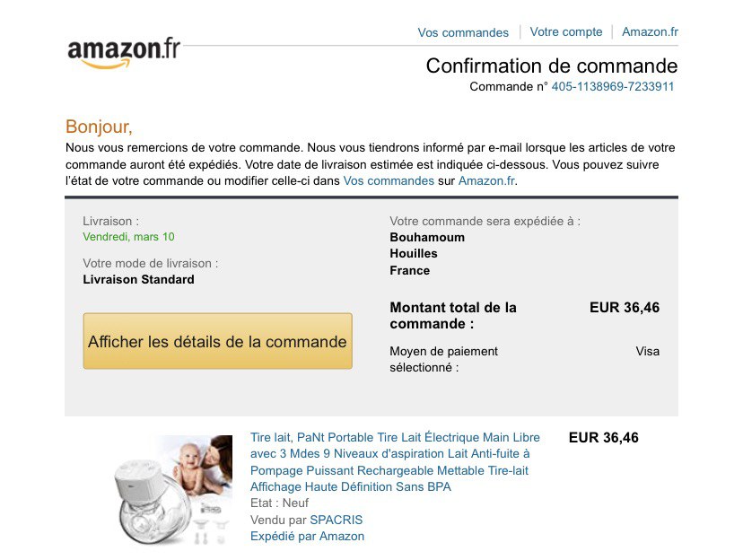Follow the Amazon.fr link ending the paragraph
The width and height of the screenshot is (743, 560).
tap(487, 180)
